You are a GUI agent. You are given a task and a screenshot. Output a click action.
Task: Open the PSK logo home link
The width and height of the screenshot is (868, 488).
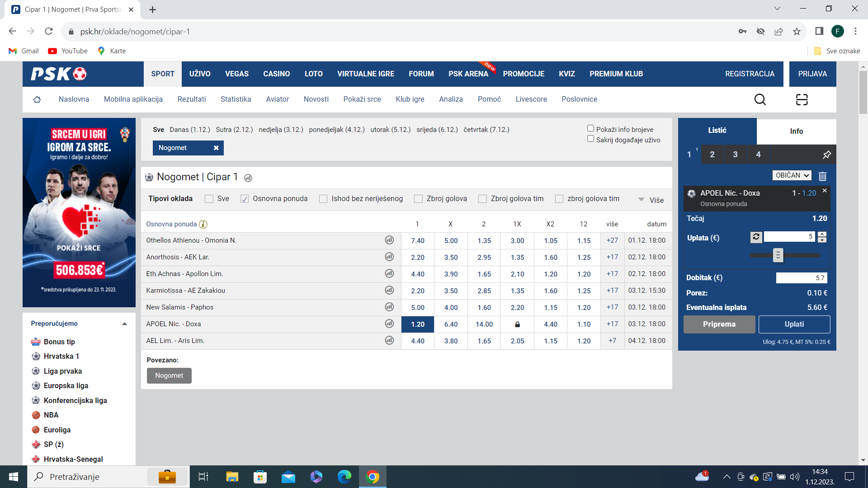(59, 74)
